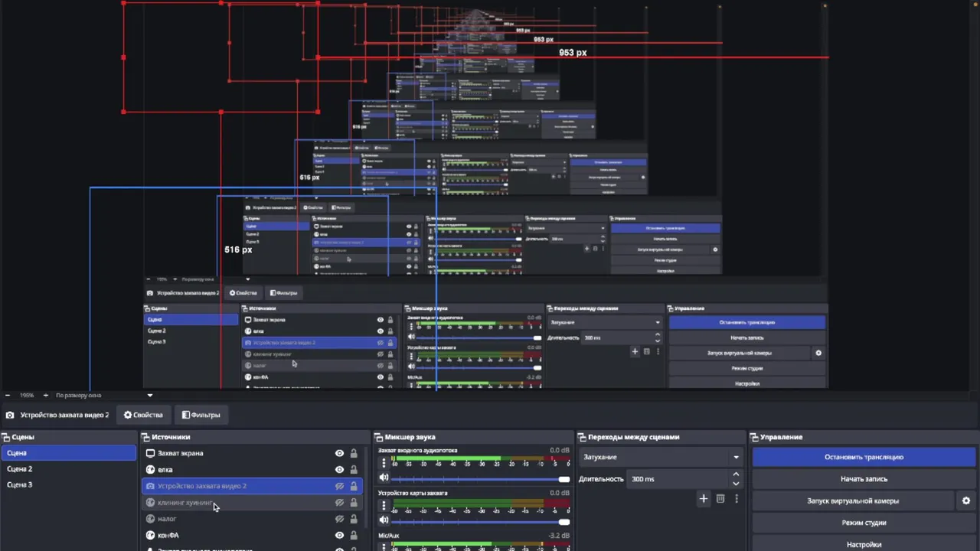Open the Затухание transition dropdown
This screenshot has height=551, width=980.
point(661,457)
